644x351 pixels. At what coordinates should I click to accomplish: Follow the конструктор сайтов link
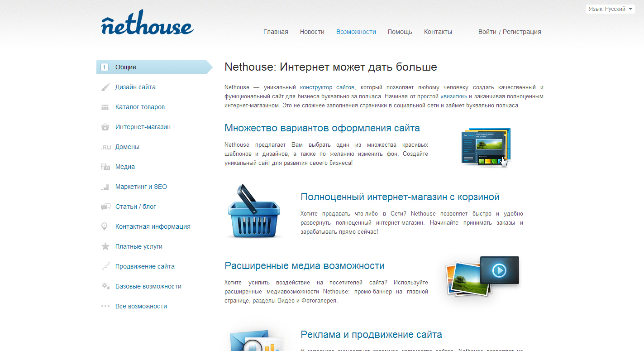(327, 87)
